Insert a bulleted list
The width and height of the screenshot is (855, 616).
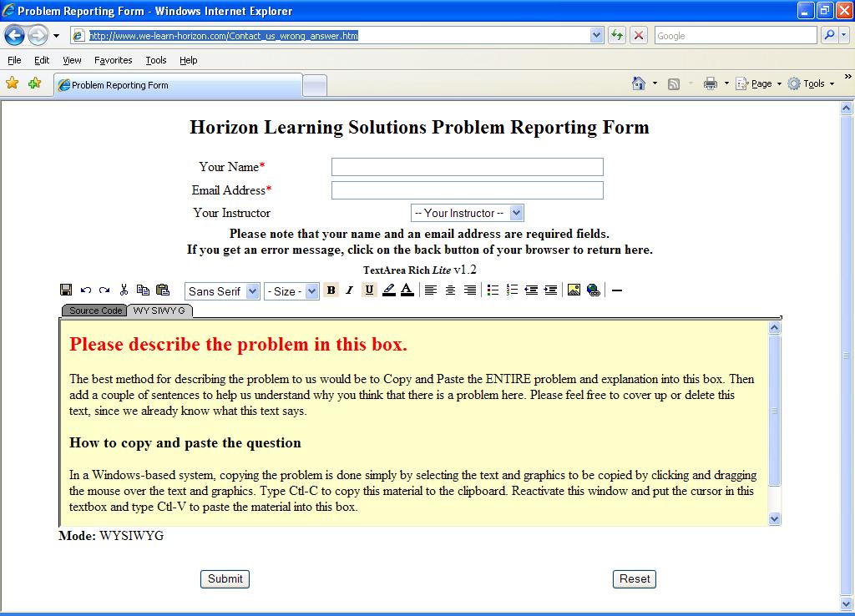(493, 290)
